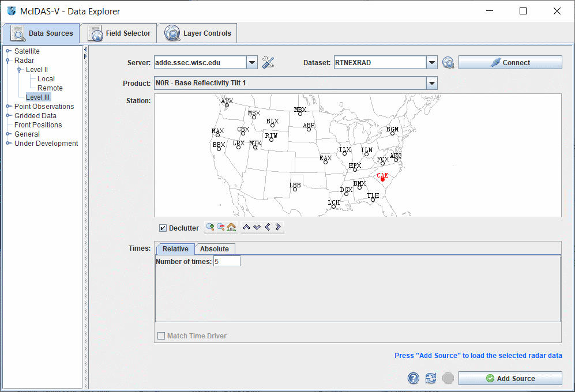The width and height of the screenshot is (575, 392).
Task: Open the Dataset dropdown list
Action: [x=432, y=63]
